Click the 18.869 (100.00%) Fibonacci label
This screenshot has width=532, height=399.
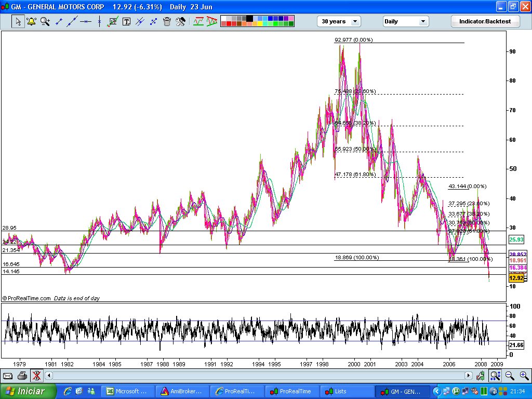click(356, 258)
